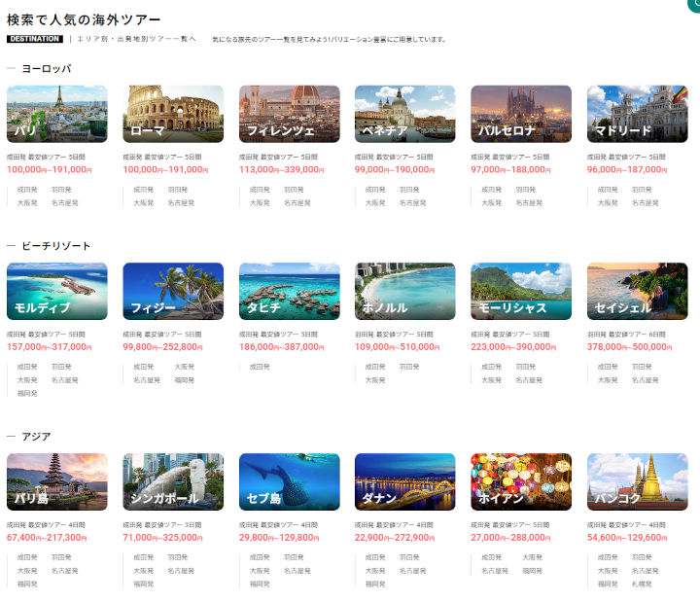Image resolution: width=700 pixels, height=603 pixels.
Task: Open the セブ島 whale shark image
Action: [289, 481]
